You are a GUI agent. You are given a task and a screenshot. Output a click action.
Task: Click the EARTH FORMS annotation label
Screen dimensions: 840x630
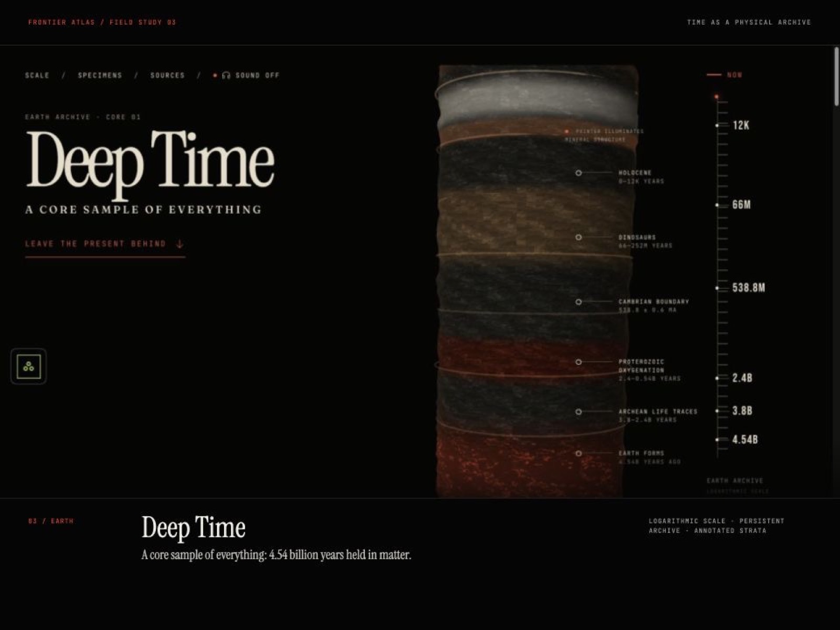click(641, 453)
